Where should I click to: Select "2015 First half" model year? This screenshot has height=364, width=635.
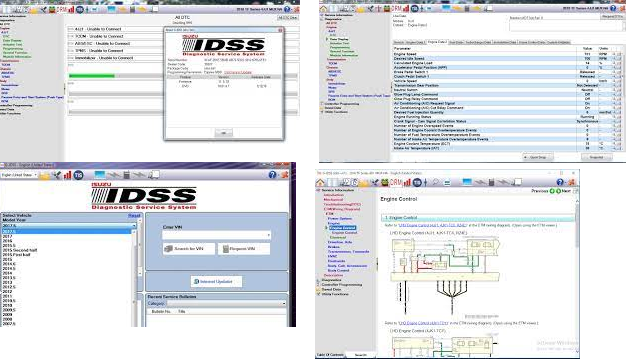click(17, 255)
